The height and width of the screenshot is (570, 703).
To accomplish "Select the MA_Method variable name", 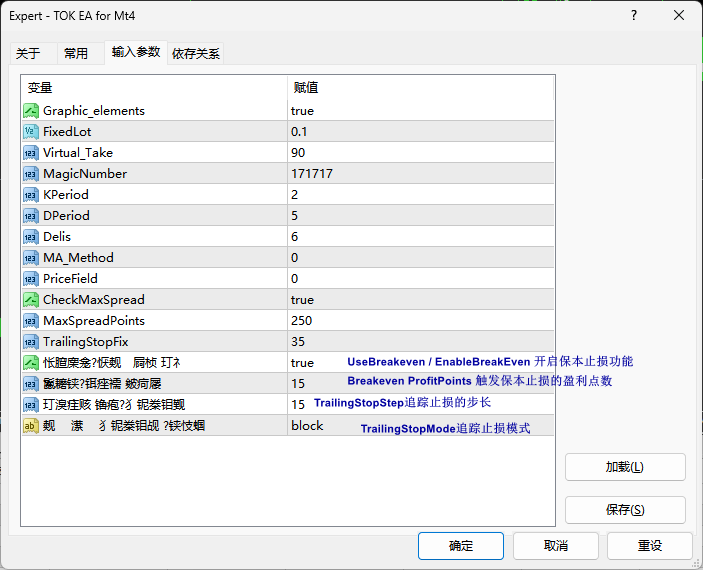I will pyautogui.click(x=78, y=258).
